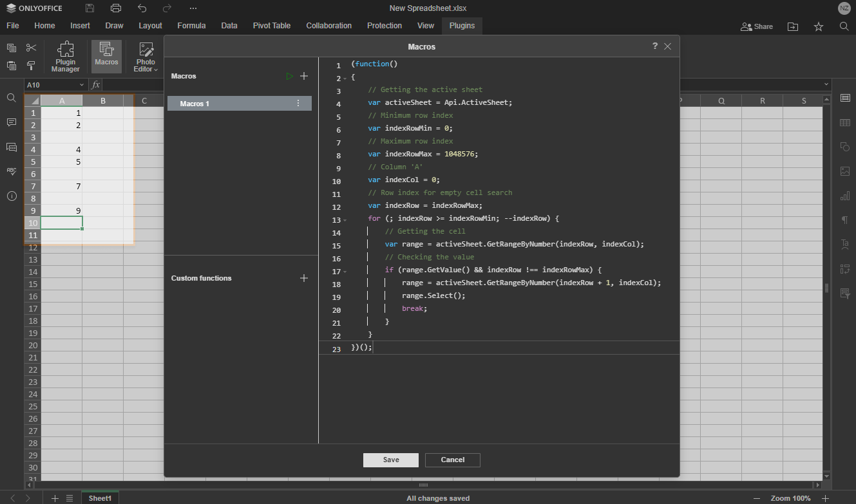Open the File menu

coord(12,26)
